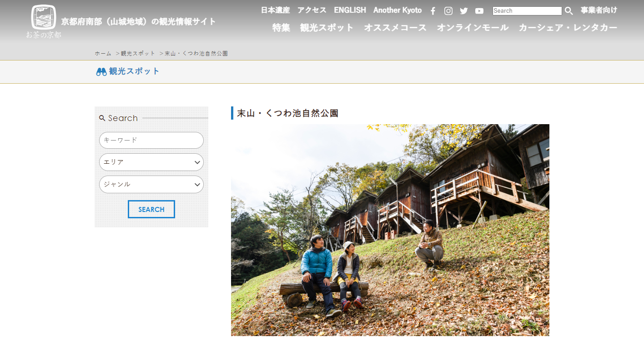Image resolution: width=644 pixels, height=337 pixels.
Task: Click the header search magnifier icon
Action: [569, 11]
